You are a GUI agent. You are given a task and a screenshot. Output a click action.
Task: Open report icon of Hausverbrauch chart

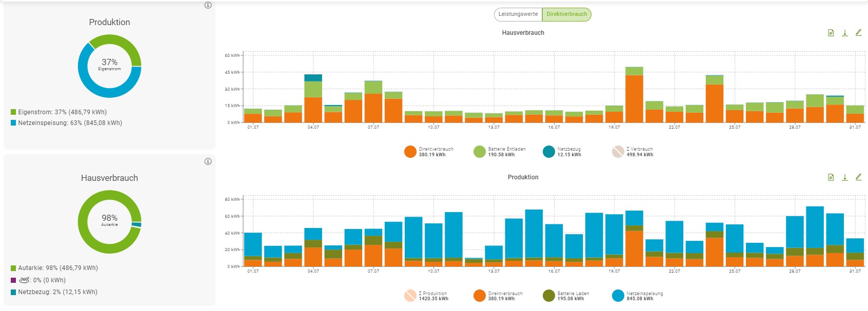click(831, 33)
